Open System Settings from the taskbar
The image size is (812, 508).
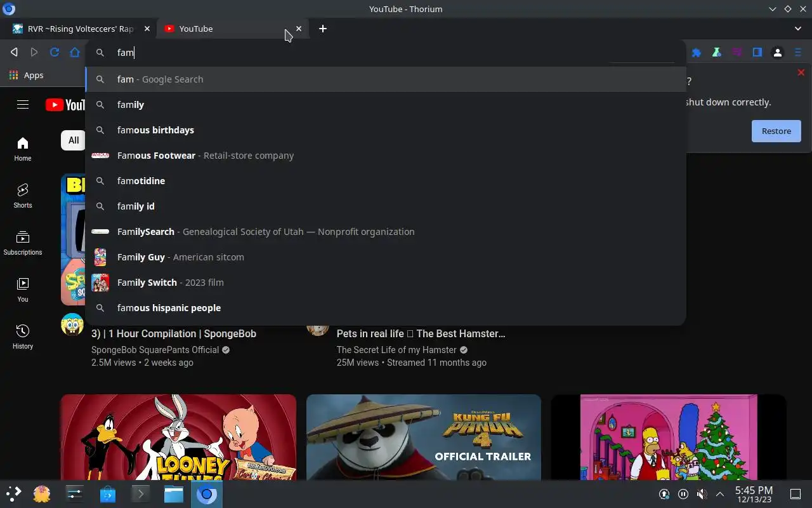[x=75, y=494]
